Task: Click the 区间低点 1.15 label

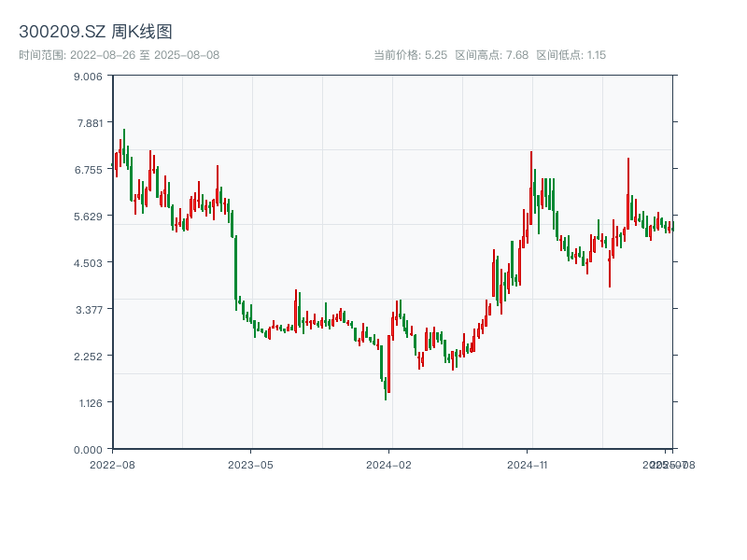Action: coord(571,55)
